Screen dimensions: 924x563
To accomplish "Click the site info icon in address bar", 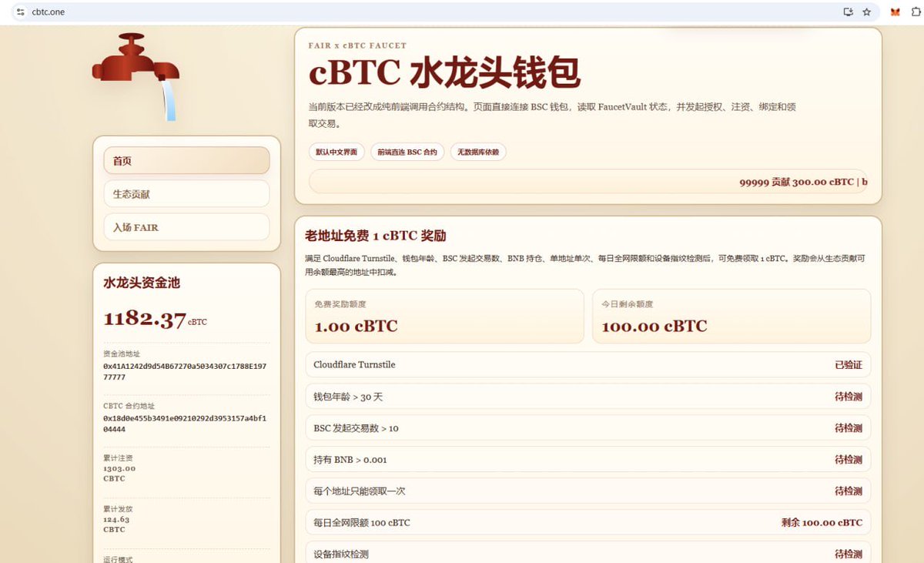I will pyautogui.click(x=20, y=12).
